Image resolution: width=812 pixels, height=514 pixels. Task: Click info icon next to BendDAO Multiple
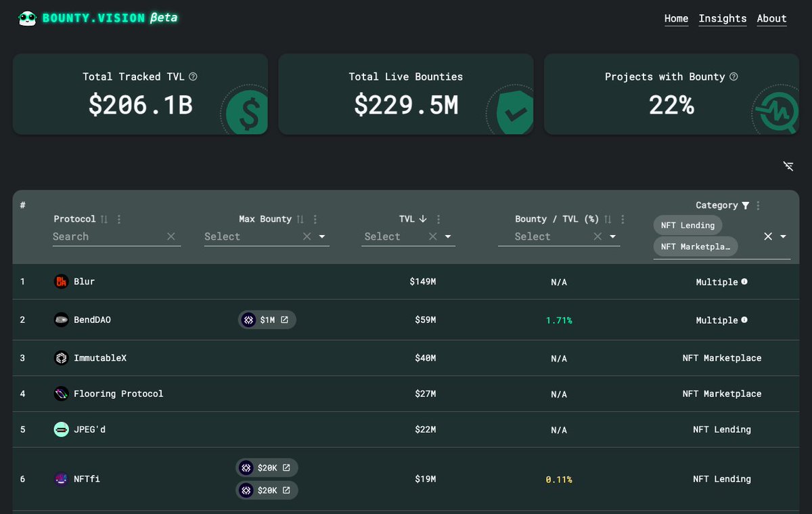744,319
